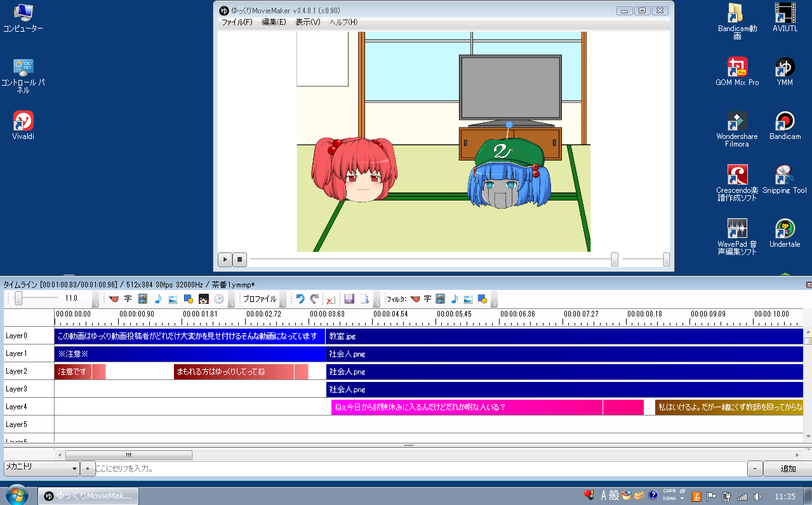812x505 pixels.
Task: Open the Bandicam動画 folder on the desktop
Action: (737, 21)
